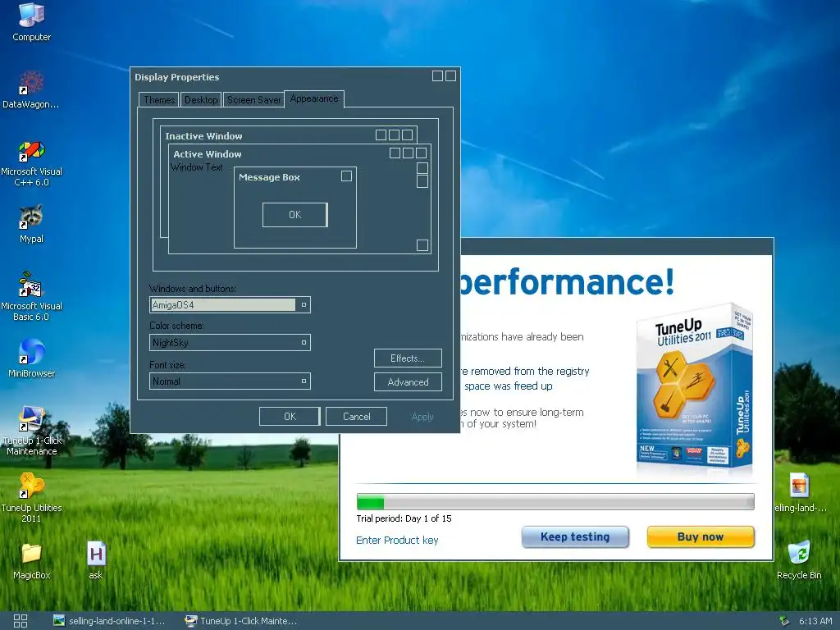
Task: Select Microsoft Visual Basic 6.0 shortcut
Action: tap(31, 296)
